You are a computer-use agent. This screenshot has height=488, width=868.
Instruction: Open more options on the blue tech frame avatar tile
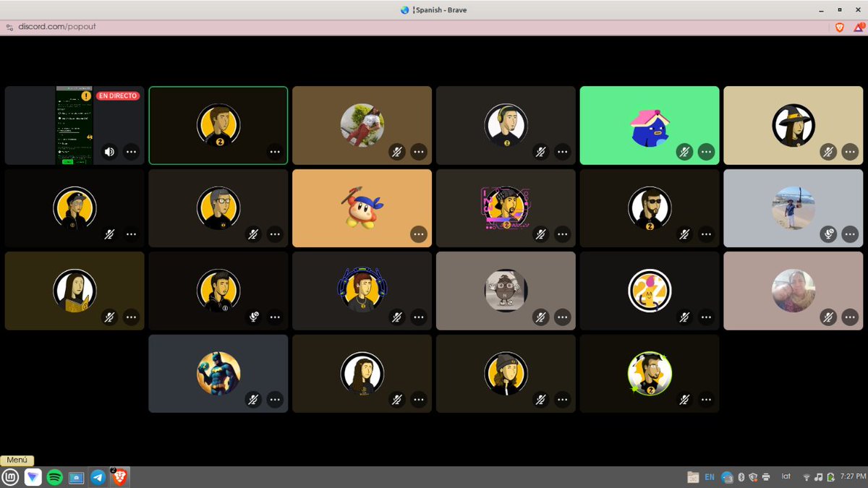coord(419,317)
